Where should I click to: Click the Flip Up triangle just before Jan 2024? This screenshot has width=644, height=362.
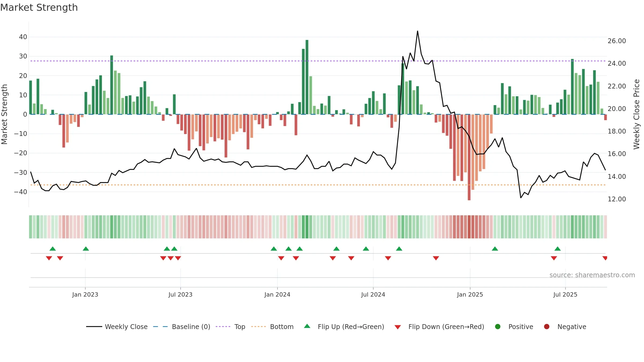[x=274, y=249]
